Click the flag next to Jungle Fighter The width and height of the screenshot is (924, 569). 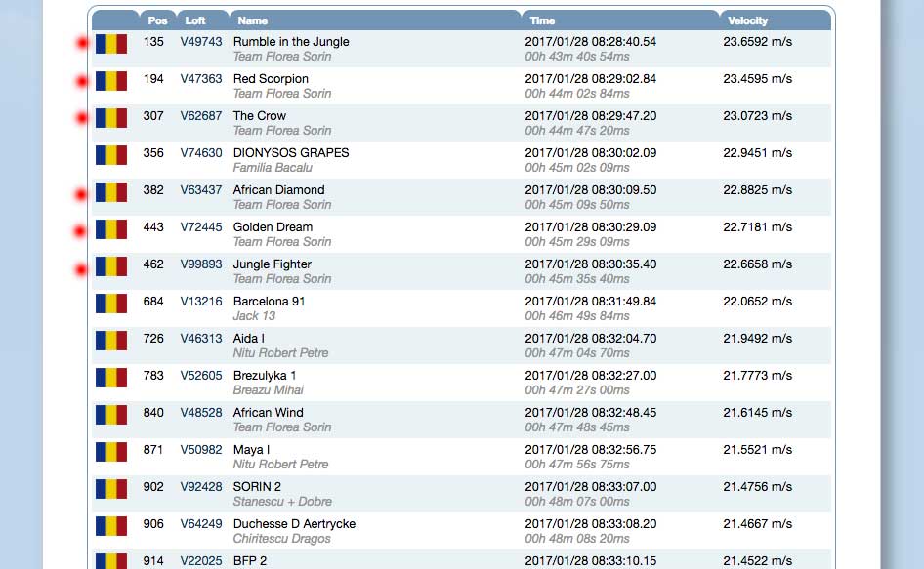(x=111, y=266)
